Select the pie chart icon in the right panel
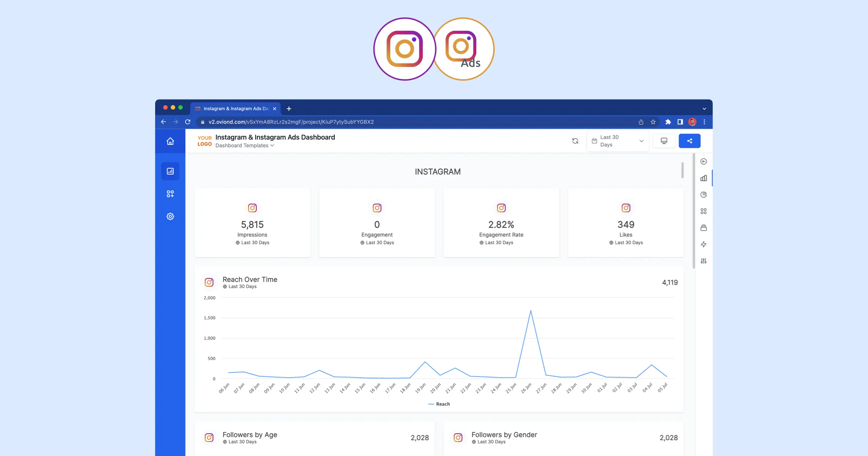Image resolution: width=868 pixels, height=456 pixels. (703, 195)
